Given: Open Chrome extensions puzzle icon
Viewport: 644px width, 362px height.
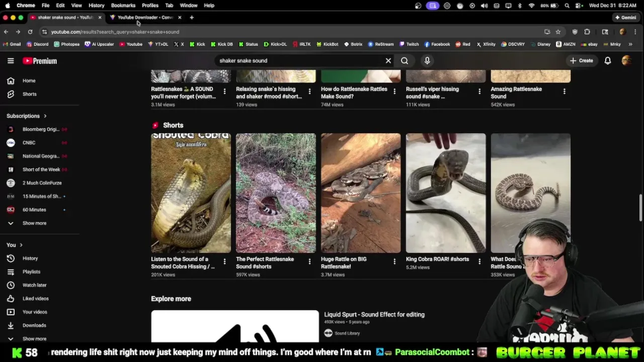Looking at the screenshot, I should tap(587, 32).
